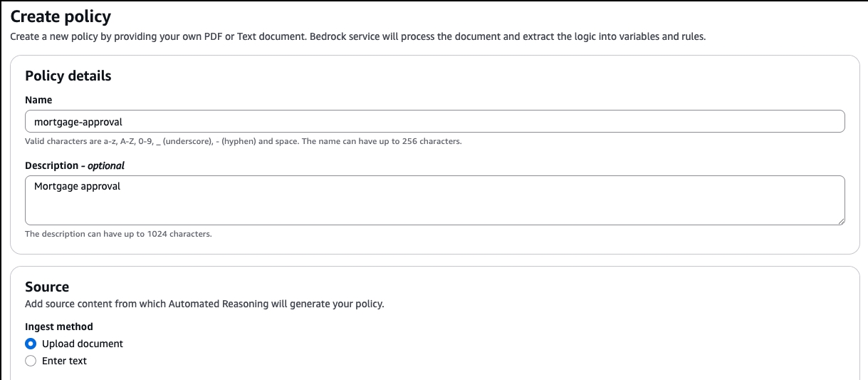Select the Enter text radio button
The image size is (868, 380).
pyautogui.click(x=31, y=361)
